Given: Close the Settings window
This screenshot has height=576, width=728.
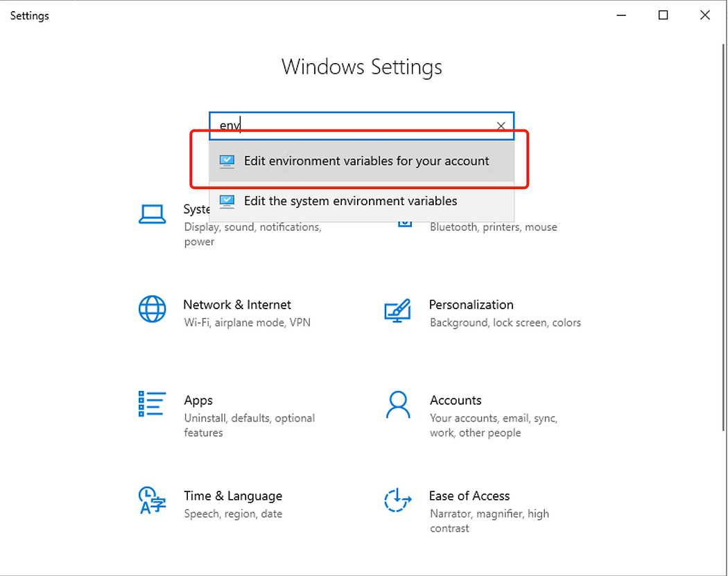Looking at the screenshot, I should coord(705,15).
